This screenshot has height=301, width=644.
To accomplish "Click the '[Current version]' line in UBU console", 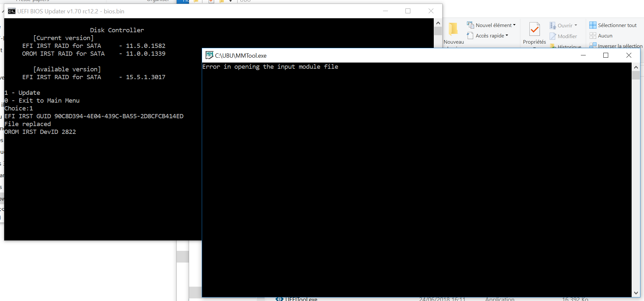I will (x=63, y=38).
